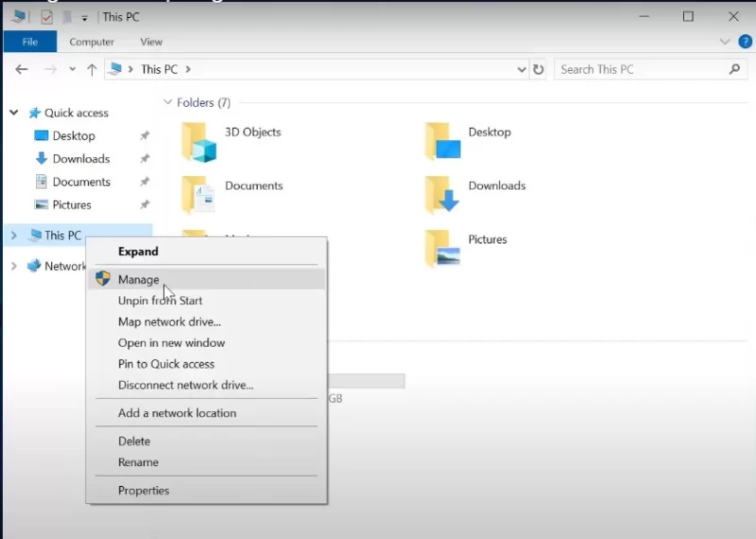Image resolution: width=756 pixels, height=539 pixels.
Task: Click the Folders (7) group header text
Action: [x=203, y=102]
